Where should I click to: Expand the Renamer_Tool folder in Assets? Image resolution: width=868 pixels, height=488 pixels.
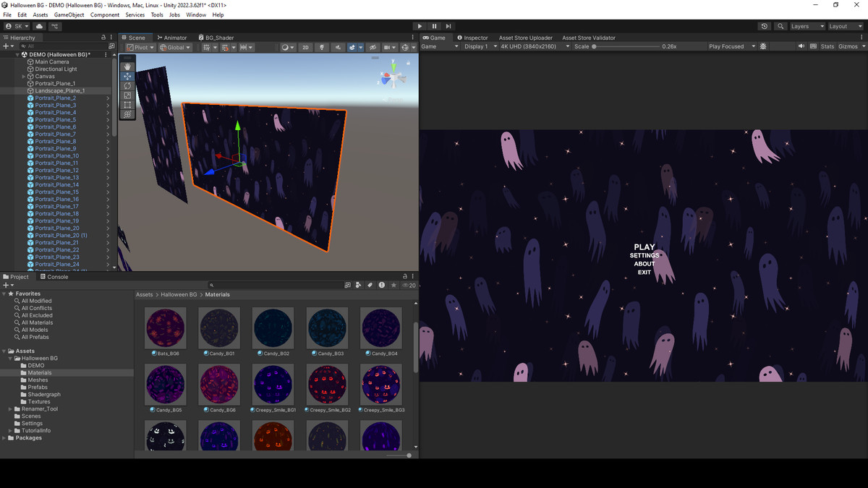point(10,409)
